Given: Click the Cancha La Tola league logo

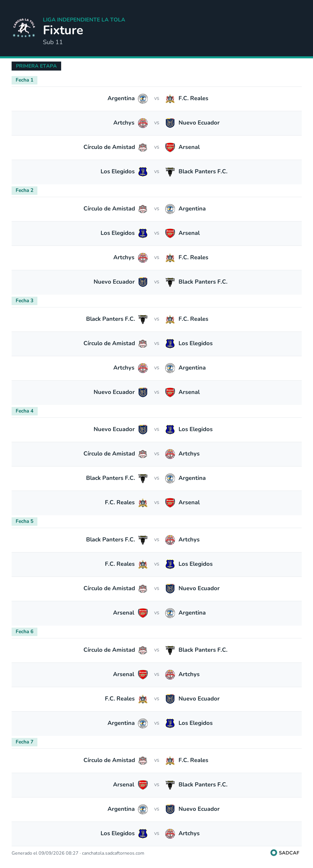Looking at the screenshot, I should 24,28.
